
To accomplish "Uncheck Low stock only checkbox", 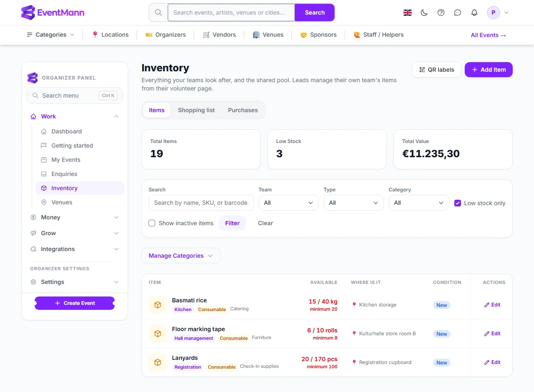I will [x=458, y=203].
